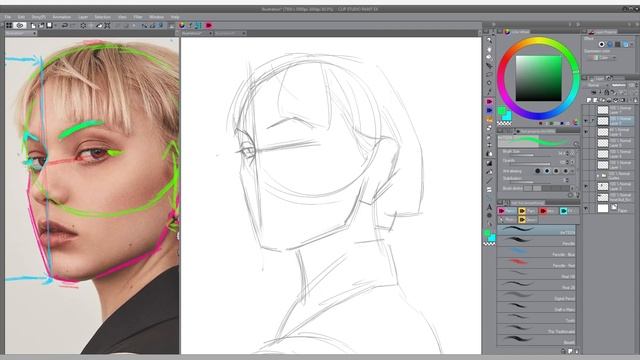Screen dimensions: 640x360
Task: Click the pink flag icon in command bar
Action: coord(209,25)
